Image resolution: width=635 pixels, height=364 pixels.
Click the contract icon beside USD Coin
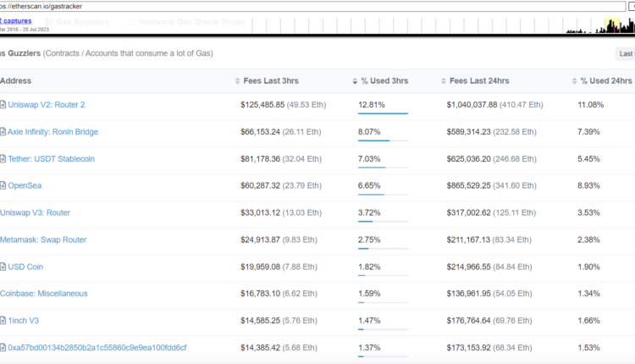click(x=3, y=267)
